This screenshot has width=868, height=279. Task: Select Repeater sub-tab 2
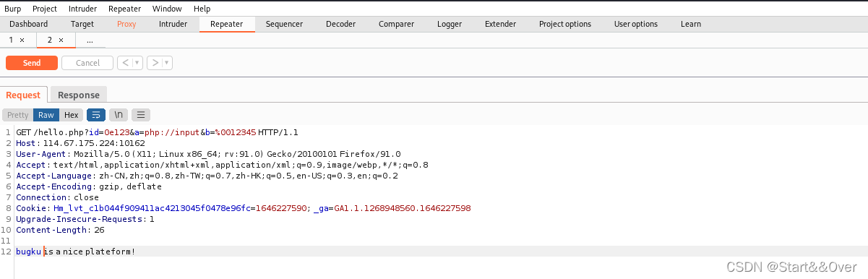pos(50,40)
